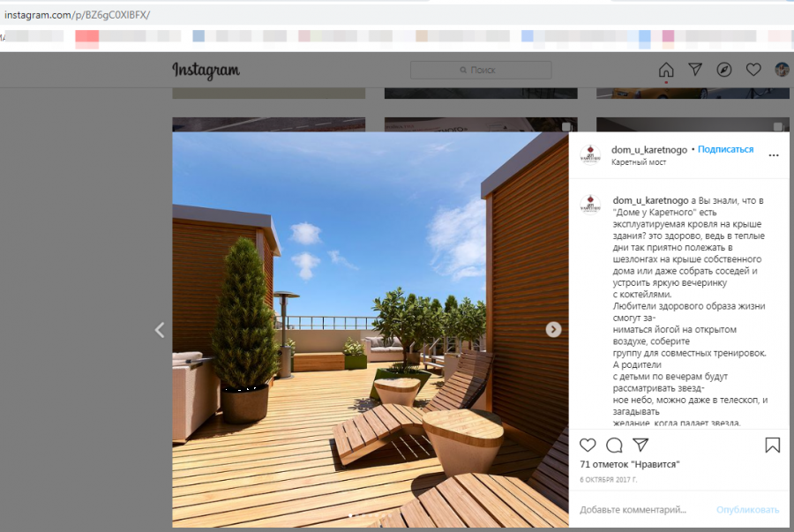The width and height of the screenshot is (794, 532).
Task: Open post options three dots menu
Action: click(773, 155)
